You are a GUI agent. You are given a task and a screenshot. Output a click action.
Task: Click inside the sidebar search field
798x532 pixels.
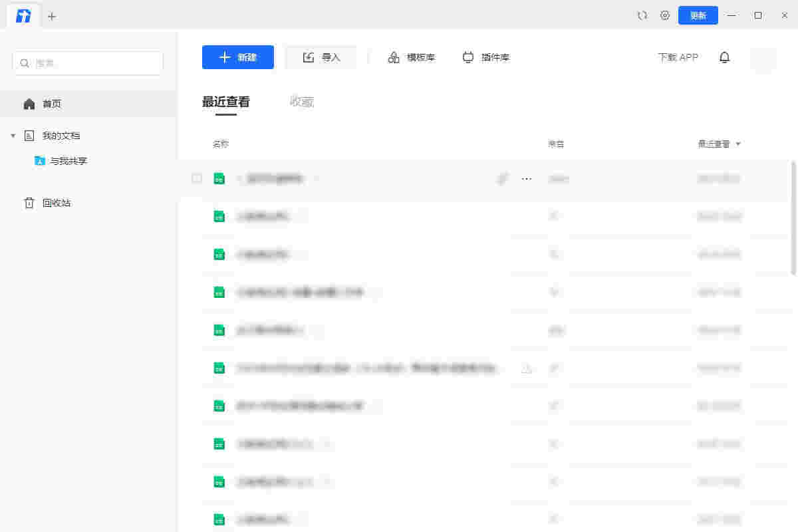[86, 63]
